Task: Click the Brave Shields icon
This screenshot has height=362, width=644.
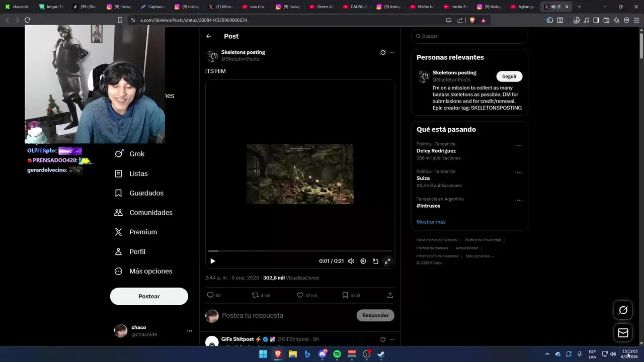Action: coord(472,20)
